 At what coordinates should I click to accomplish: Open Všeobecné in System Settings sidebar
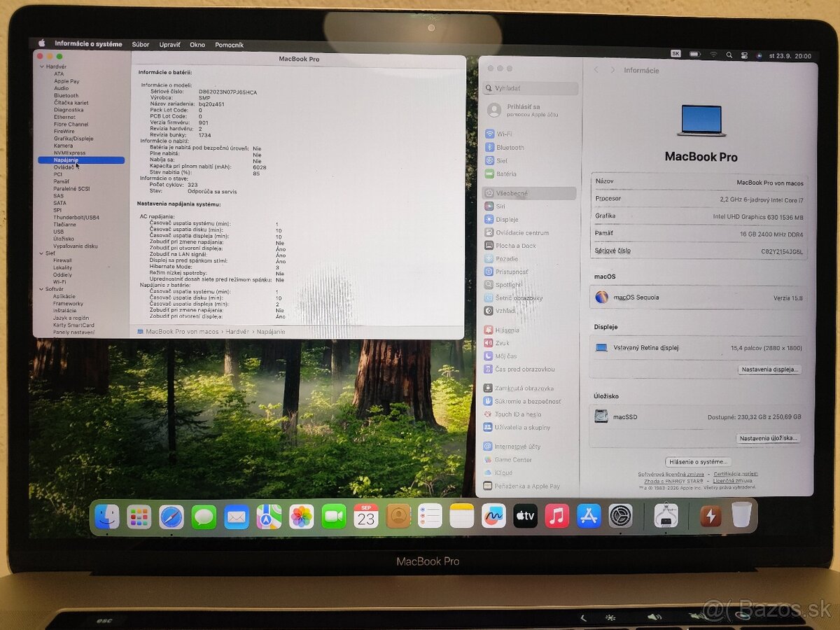point(529,193)
